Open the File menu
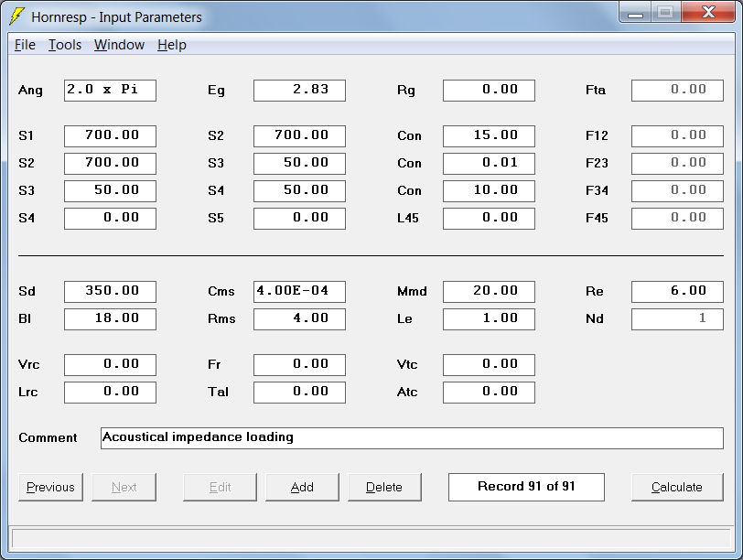The height and width of the screenshot is (560, 743). coord(25,45)
